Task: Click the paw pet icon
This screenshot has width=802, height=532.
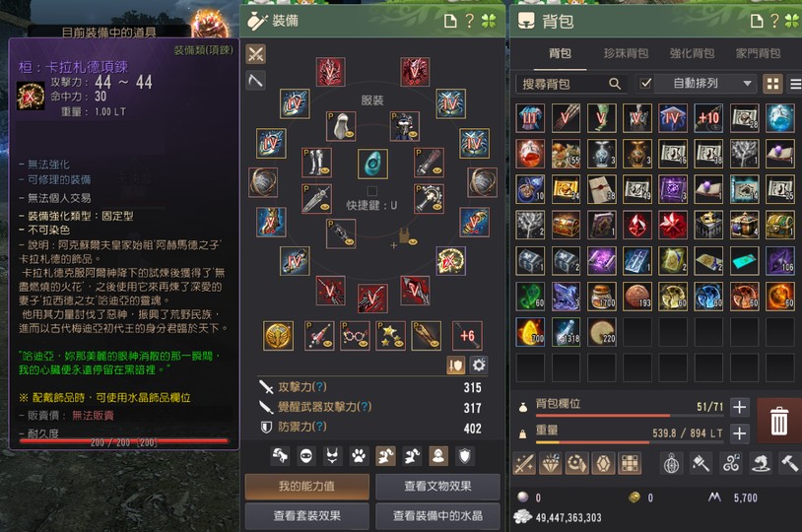Action: (x=359, y=456)
